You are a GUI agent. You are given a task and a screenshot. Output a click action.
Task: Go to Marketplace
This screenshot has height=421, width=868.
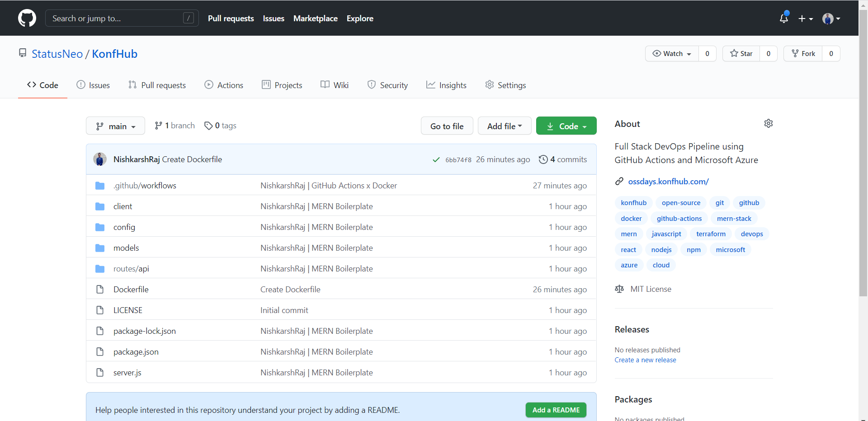click(316, 19)
